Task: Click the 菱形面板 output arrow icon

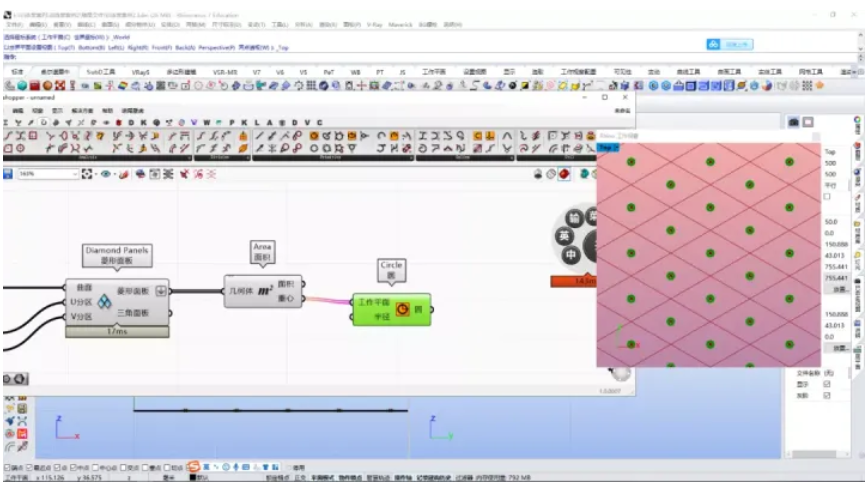Action: pos(160,291)
